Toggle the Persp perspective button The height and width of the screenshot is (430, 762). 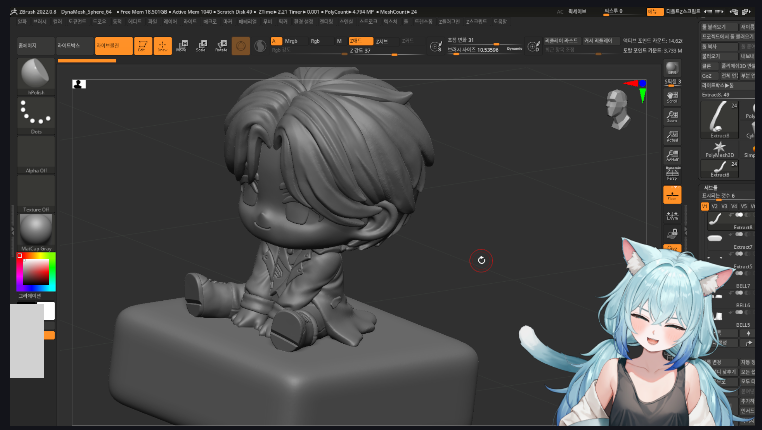tap(672, 173)
